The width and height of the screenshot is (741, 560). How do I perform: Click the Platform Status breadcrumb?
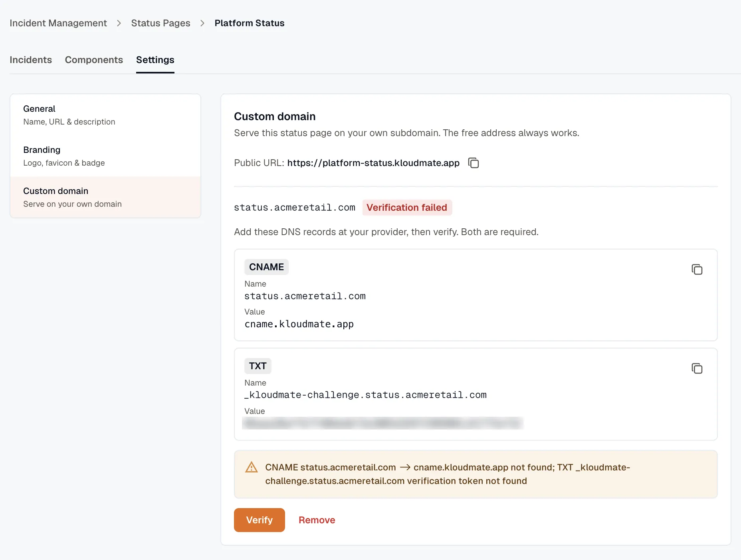coord(250,23)
